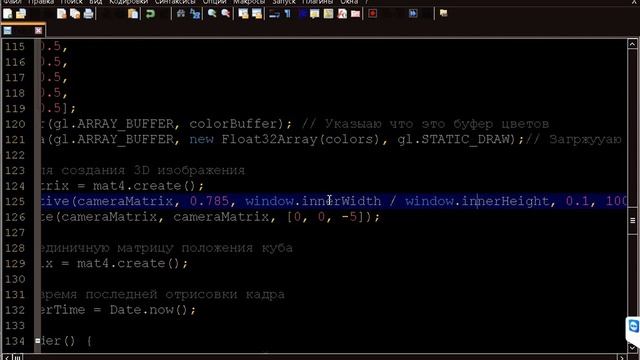
Task: Click 'mat4.create();' on line 124
Action: pos(149,186)
